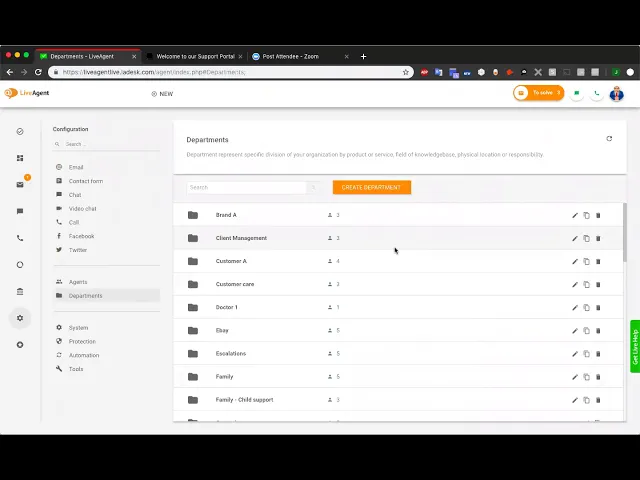
Task: Copy the Customer care department
Action: pyautogui.click(x=587, y=284)
